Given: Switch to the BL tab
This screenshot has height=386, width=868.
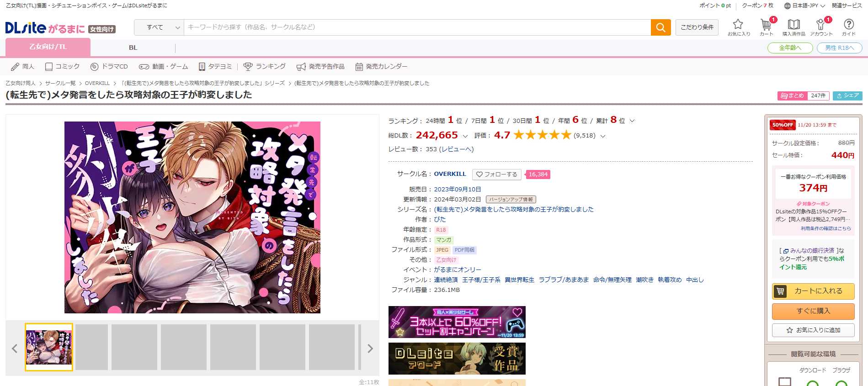Looking at the screenshot, I should (133, 48).
